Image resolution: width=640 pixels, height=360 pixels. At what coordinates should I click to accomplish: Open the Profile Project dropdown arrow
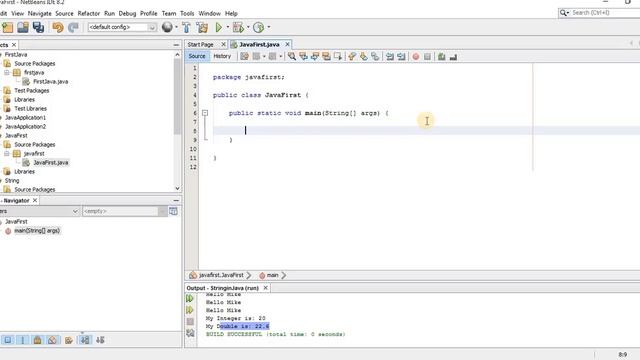pyautogui.click(x=269, y=27)
